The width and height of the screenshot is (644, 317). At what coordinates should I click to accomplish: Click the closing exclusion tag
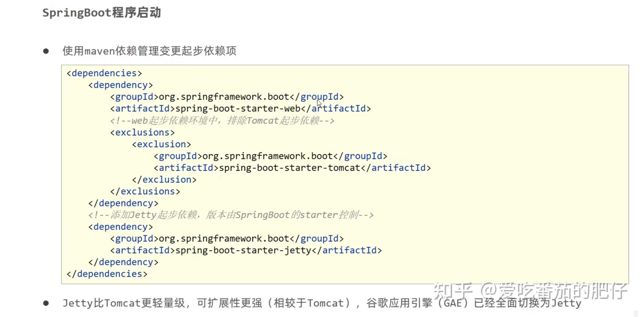pyautogui.click(x=164, y=180)
